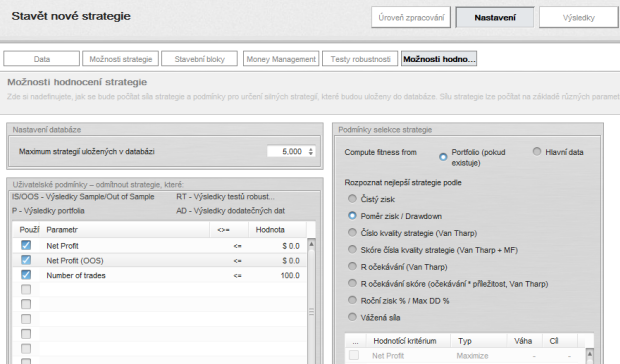The height and width of the screenshot is (364, 620).
Task: Uncheck the Number of trades condition checkbox
Action: tap(26, 275)
